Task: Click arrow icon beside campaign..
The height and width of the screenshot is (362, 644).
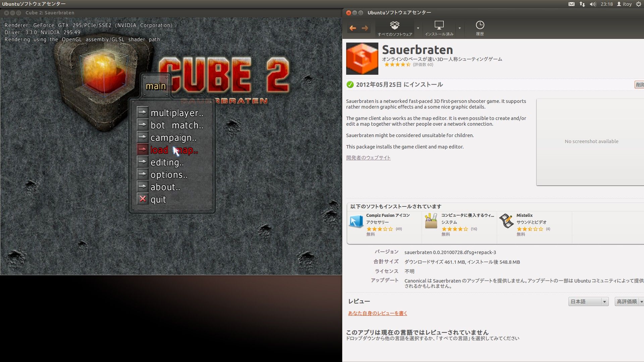Action: 143,137
